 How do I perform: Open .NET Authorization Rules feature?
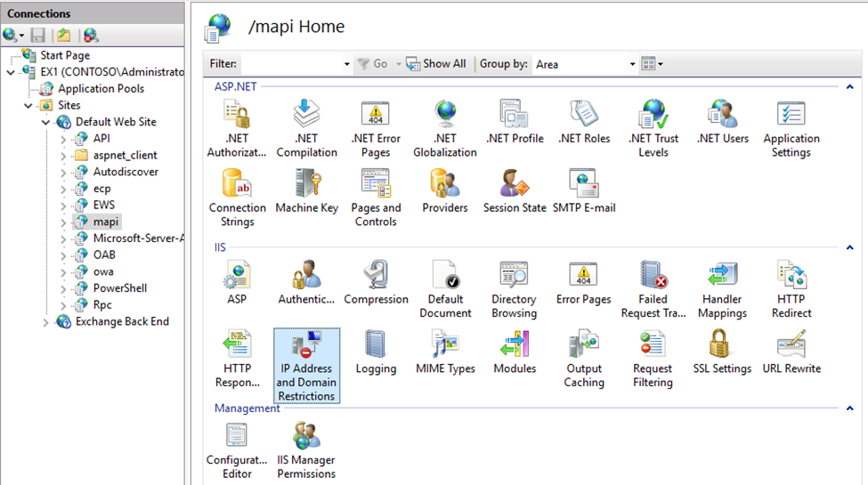pos(237,128)
